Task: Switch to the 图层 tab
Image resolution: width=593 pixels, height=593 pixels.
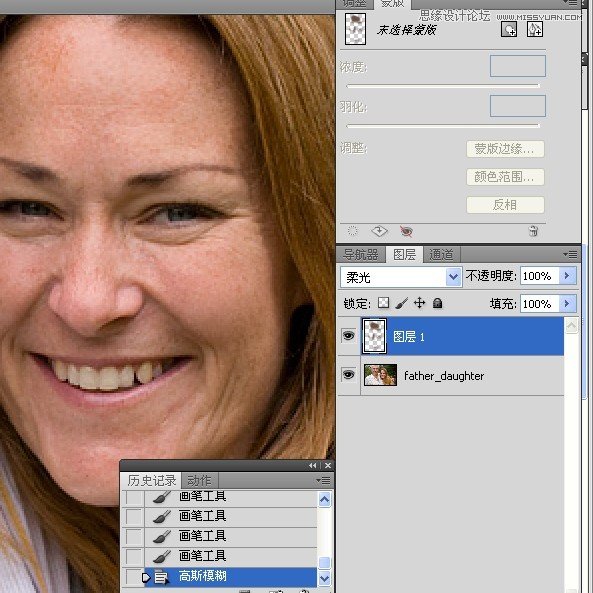Action: [404, 255]
